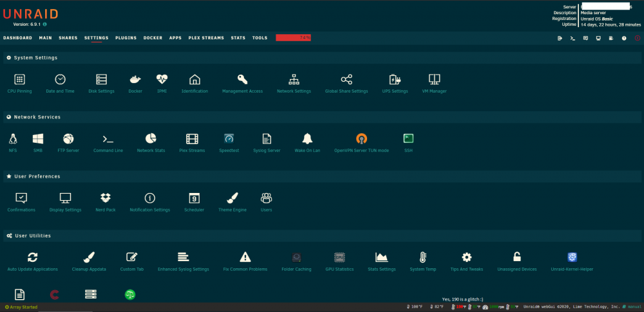Open Disk Settings icon
The width and height of the screenshot is (644, 312).
click(101, 79)
